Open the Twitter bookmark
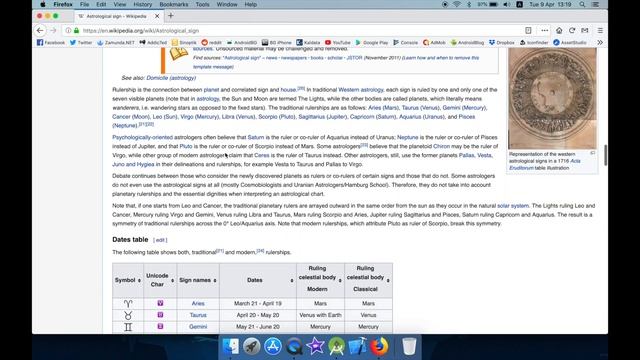The image size is (640, 360). (x=80, y=42)
